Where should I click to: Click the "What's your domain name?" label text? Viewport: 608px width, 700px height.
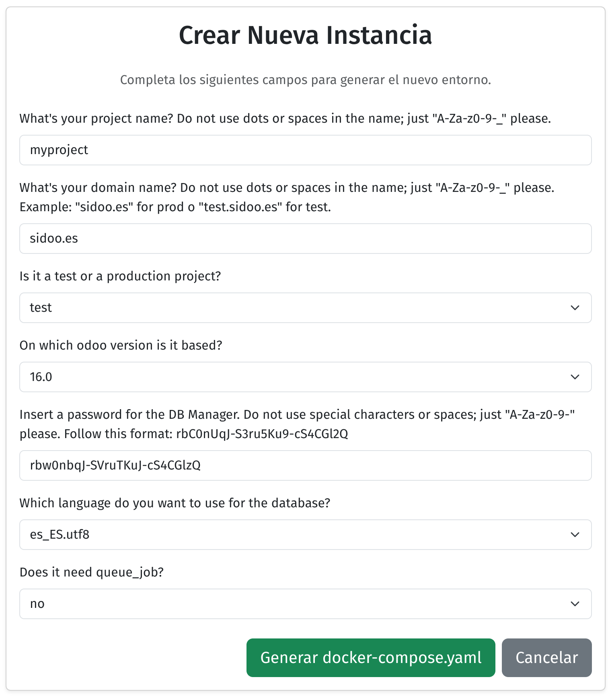[286, 197]
